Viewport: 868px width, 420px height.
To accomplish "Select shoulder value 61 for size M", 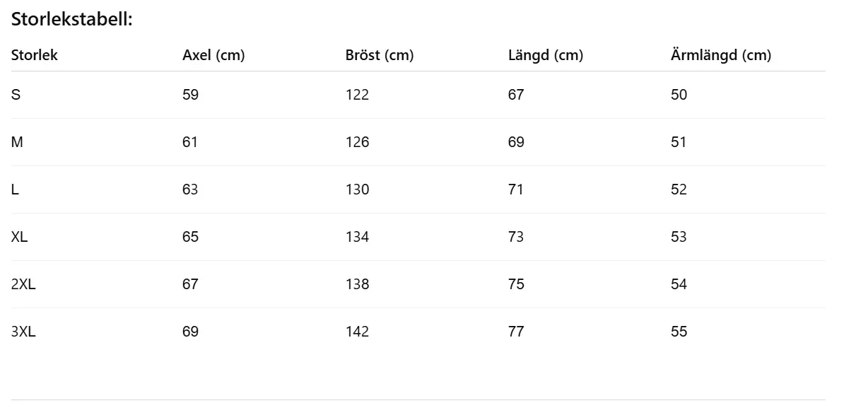I will (190, 142).
